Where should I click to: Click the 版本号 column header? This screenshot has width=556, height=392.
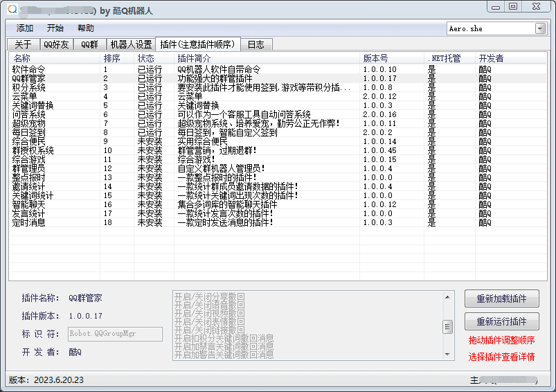click(392, 59)
